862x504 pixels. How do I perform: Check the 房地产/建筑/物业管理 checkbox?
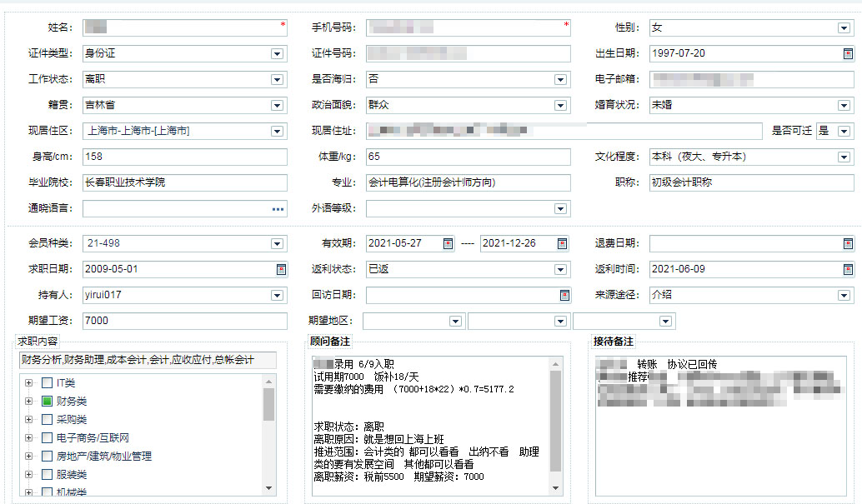(48, 457)
